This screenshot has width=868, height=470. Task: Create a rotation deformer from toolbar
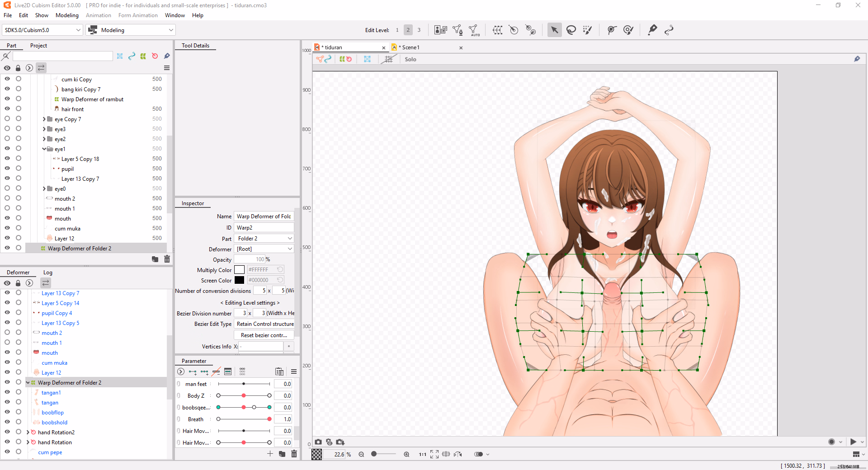(514, 30)
